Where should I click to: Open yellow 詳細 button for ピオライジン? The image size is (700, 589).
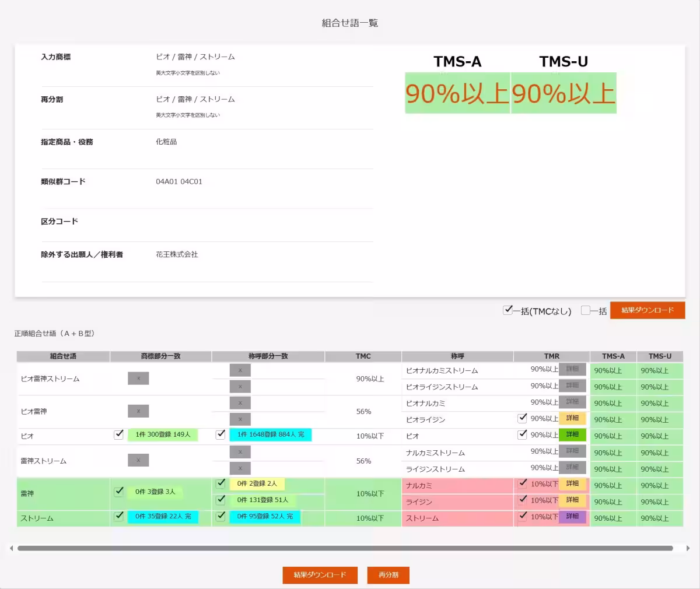(x=572, y=418)
